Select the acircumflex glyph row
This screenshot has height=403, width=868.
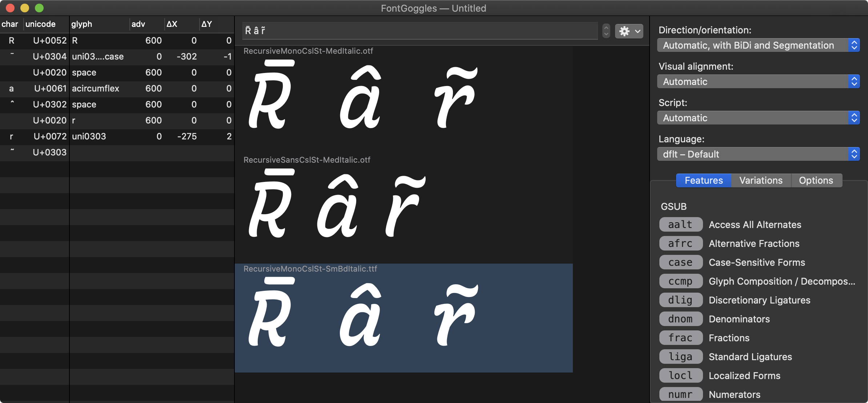[x=152, y=89]
